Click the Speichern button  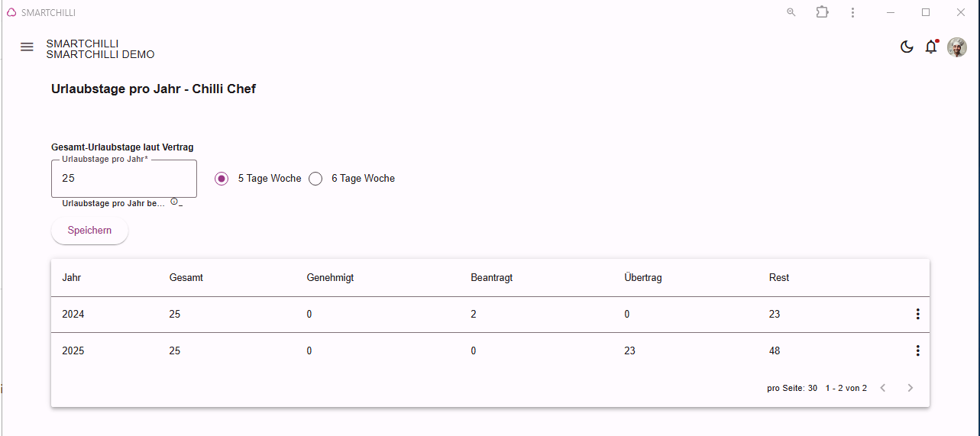coord(89,231)
